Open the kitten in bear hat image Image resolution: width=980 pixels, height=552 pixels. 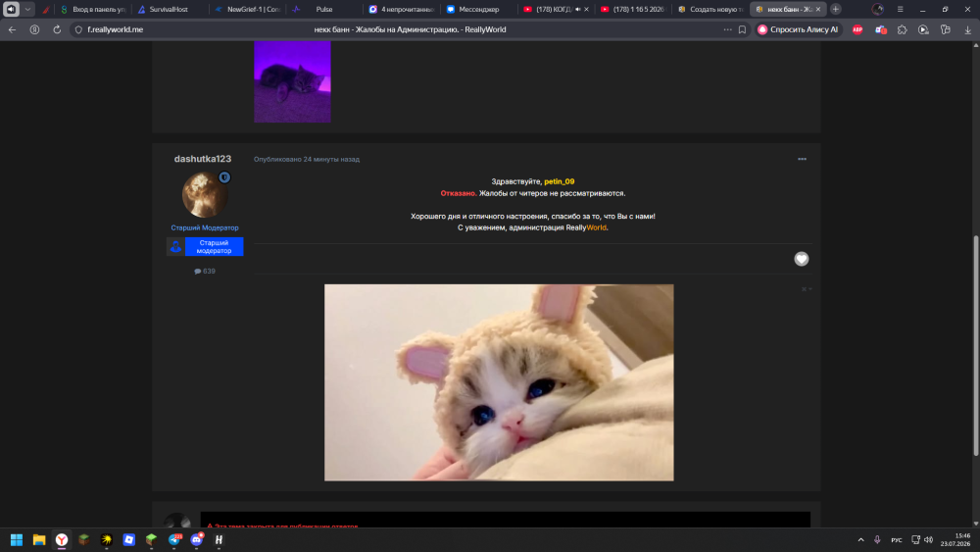click(499, 382)
